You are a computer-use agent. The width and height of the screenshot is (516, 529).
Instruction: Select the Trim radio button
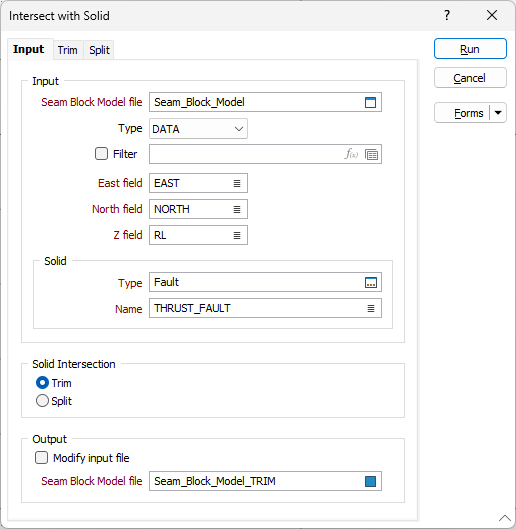pos(42,383)
